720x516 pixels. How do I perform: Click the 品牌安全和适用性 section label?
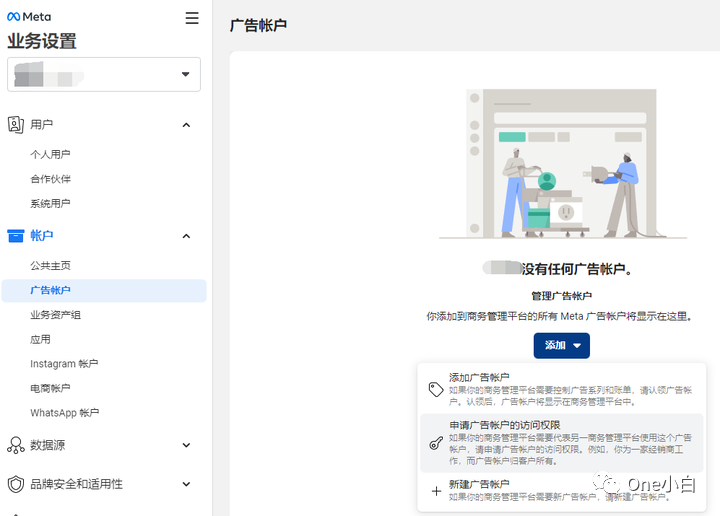click(x=76, y=484)
